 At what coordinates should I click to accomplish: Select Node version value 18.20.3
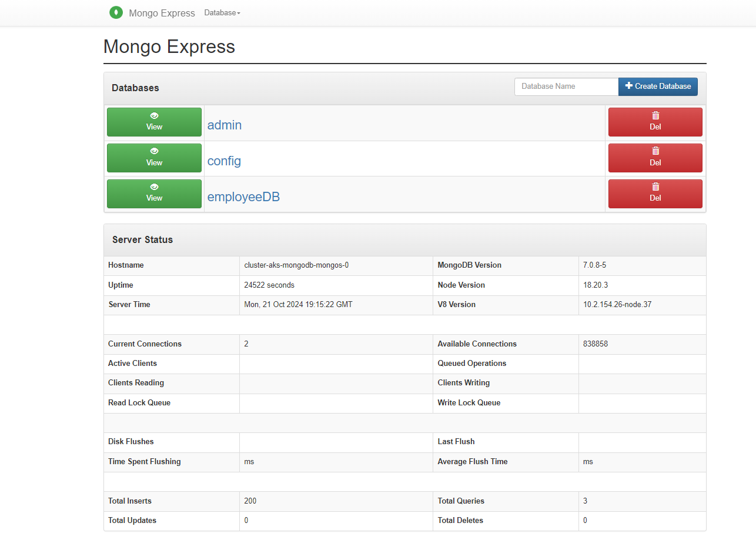[x=596, y=285]
